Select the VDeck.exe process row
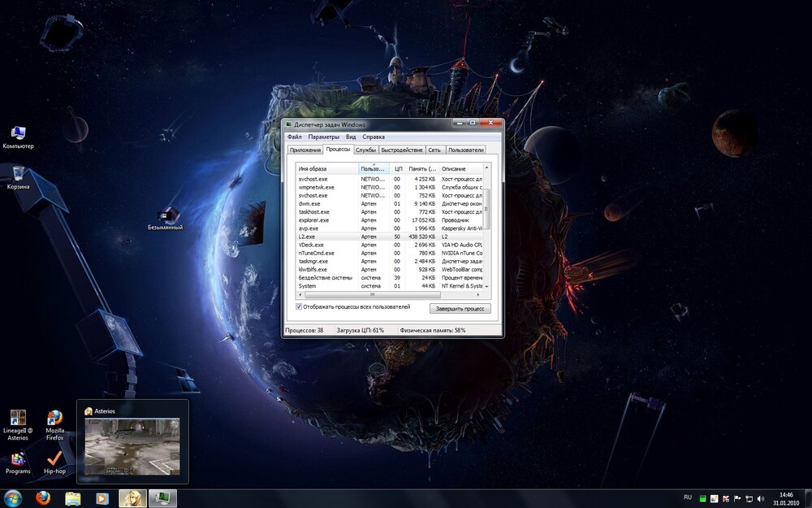The image size is (812, 508). [x=390, y=245]
